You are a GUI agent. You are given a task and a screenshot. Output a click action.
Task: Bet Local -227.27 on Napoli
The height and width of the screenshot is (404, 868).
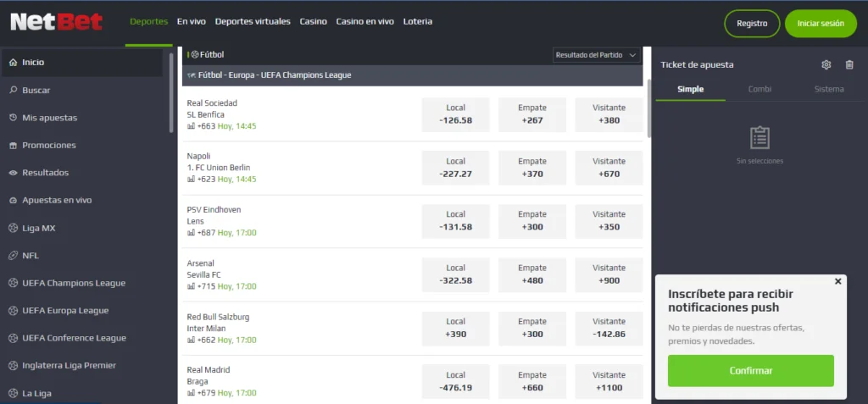point(455,168)
